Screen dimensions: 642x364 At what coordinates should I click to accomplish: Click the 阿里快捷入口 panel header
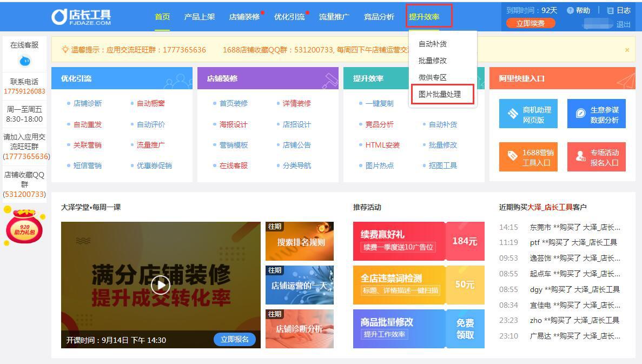(x=562, y=78)
